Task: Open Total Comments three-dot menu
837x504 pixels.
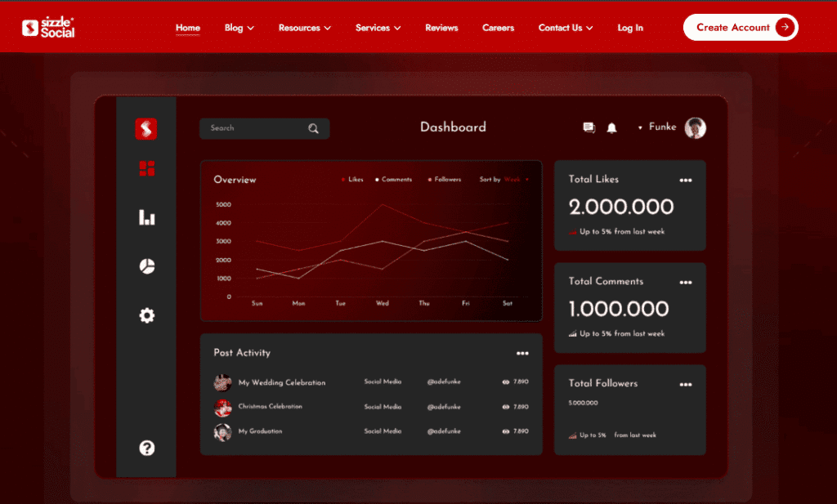Action: click(x=686, y=282)
